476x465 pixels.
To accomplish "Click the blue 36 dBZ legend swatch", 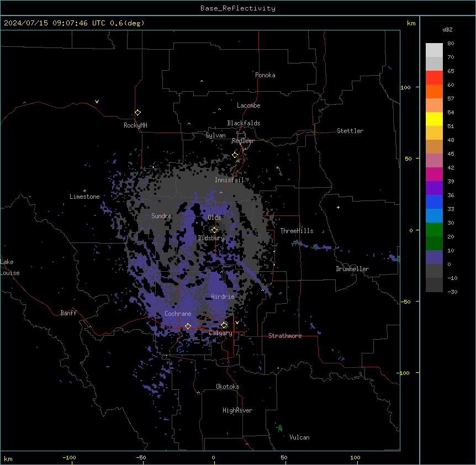I will tap(434, 202).
